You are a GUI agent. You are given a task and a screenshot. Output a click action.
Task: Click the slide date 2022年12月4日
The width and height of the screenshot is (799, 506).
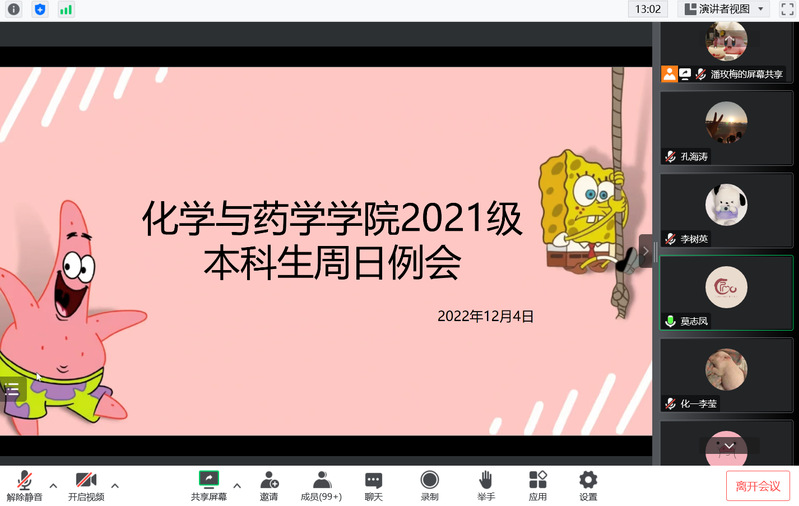click(x=485, y=316)
